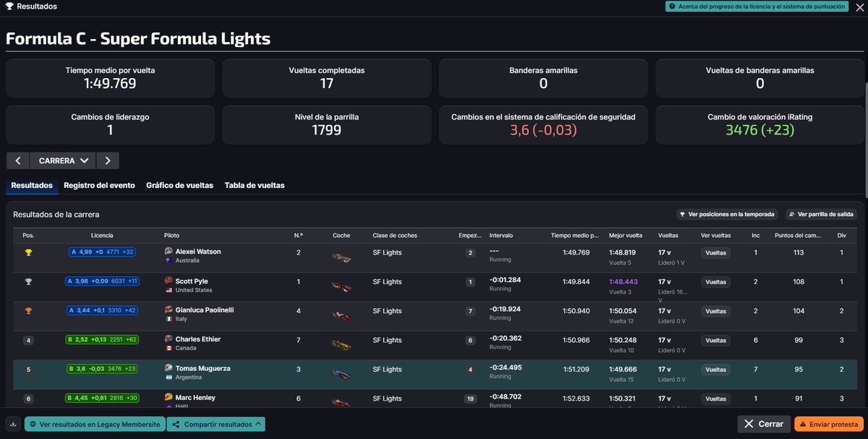
Task: Open Vueltas button for Charles Ethier
Action: tap(715, 341)
